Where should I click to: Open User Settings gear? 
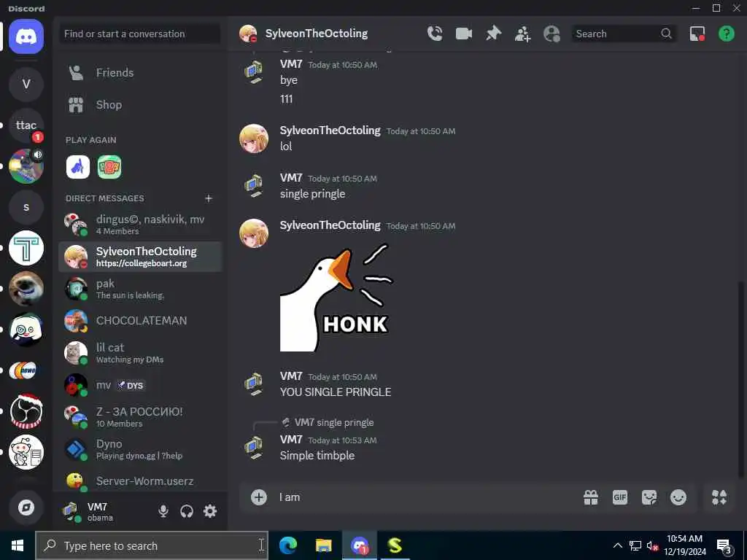click(210, 511)
